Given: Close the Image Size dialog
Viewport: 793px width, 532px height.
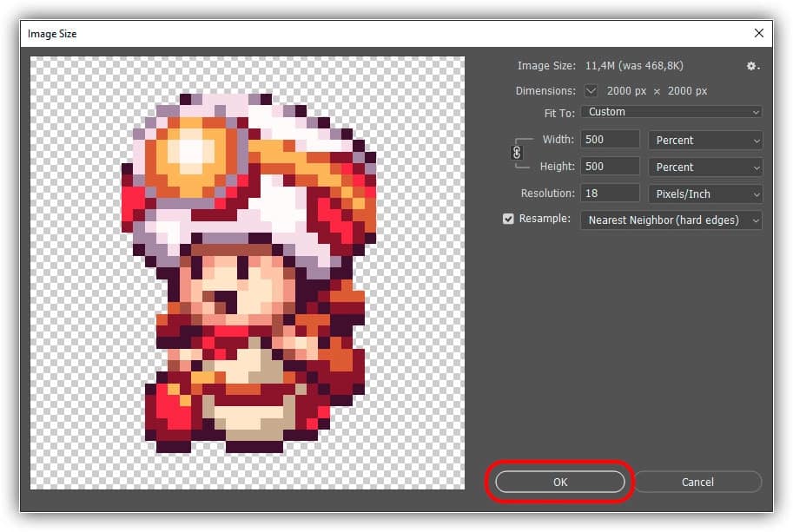Looking at the screenshot, I should coord(758,33).
